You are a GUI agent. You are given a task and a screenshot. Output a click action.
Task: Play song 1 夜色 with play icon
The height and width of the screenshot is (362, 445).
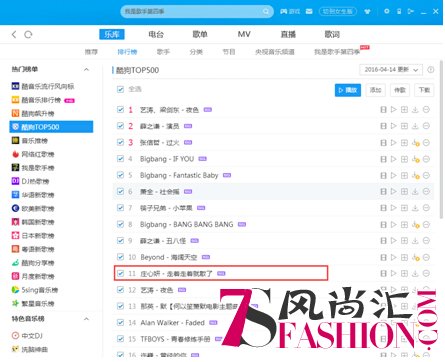tap(394, 109)
